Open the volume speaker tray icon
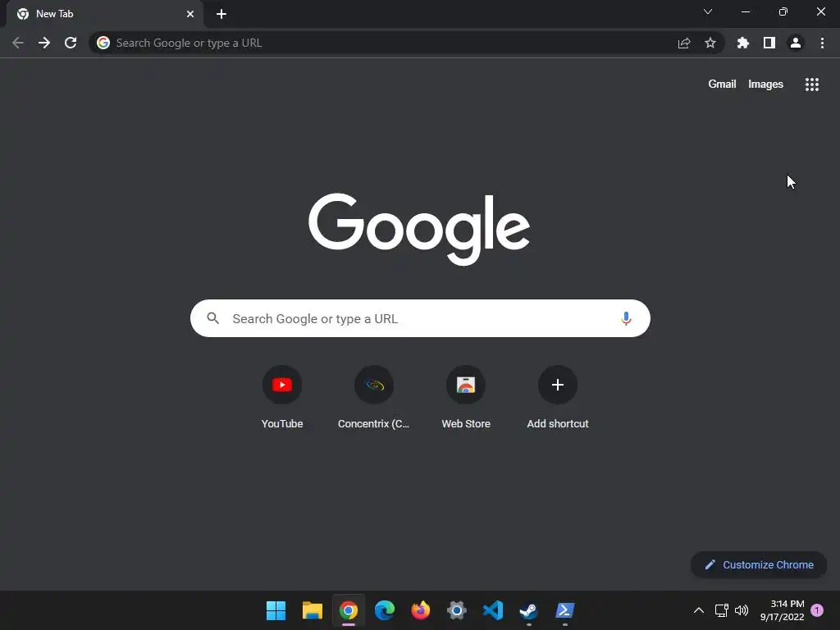 [x=742, y=610]
